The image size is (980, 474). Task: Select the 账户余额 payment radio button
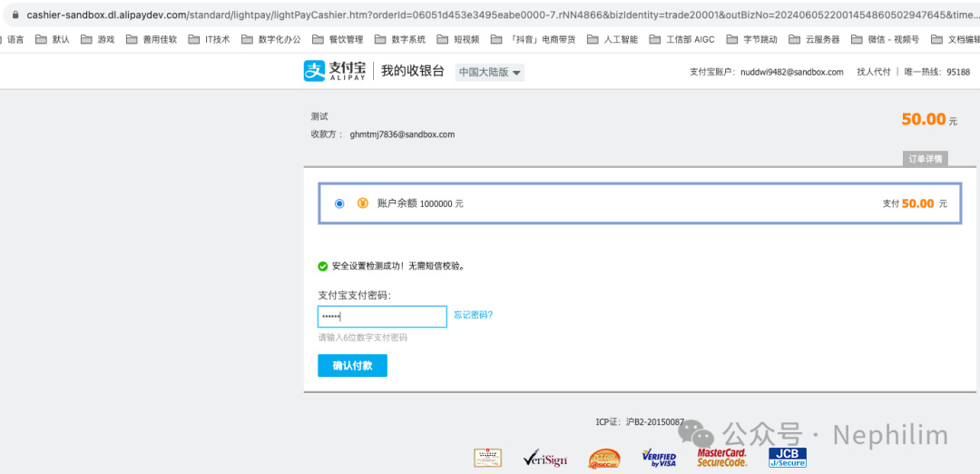pyautogui.click(x=339, y=203)
